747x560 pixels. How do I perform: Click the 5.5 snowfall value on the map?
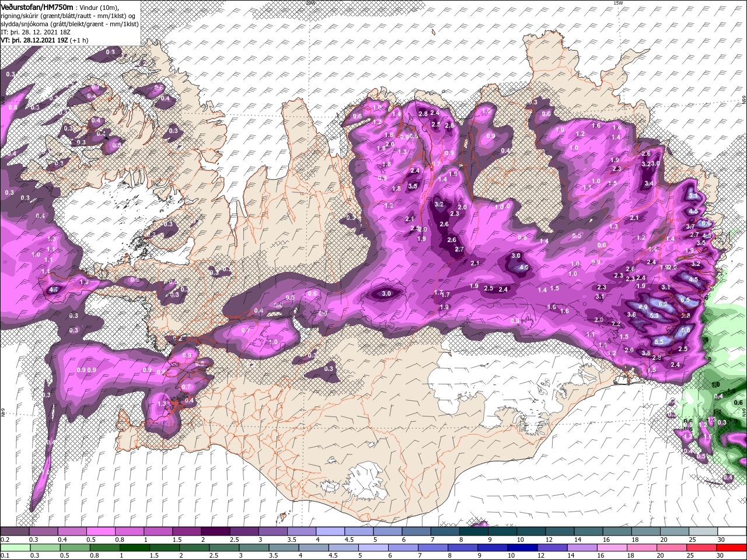[x=659, y=342]
